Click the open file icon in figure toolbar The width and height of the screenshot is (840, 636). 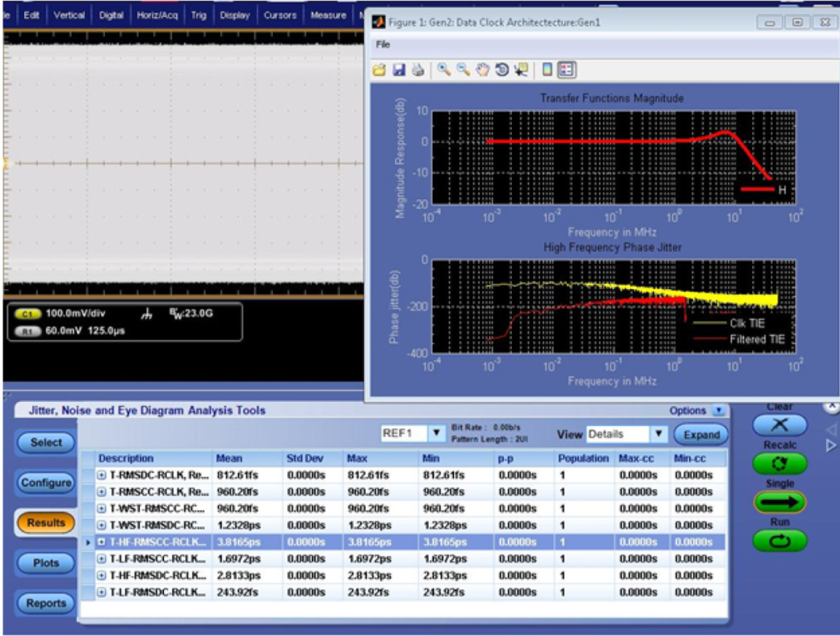click(x=380, y=70)
